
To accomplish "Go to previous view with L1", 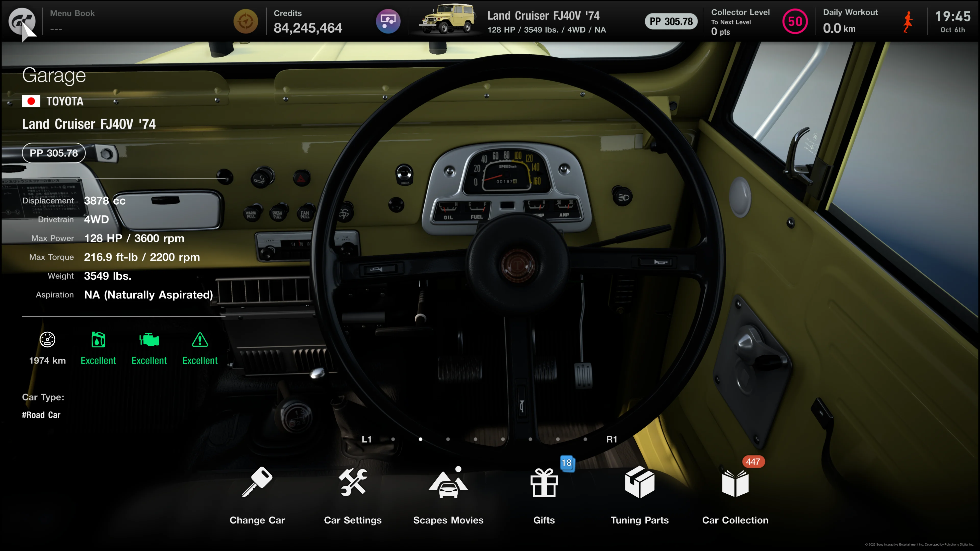I will click(366, 439).
